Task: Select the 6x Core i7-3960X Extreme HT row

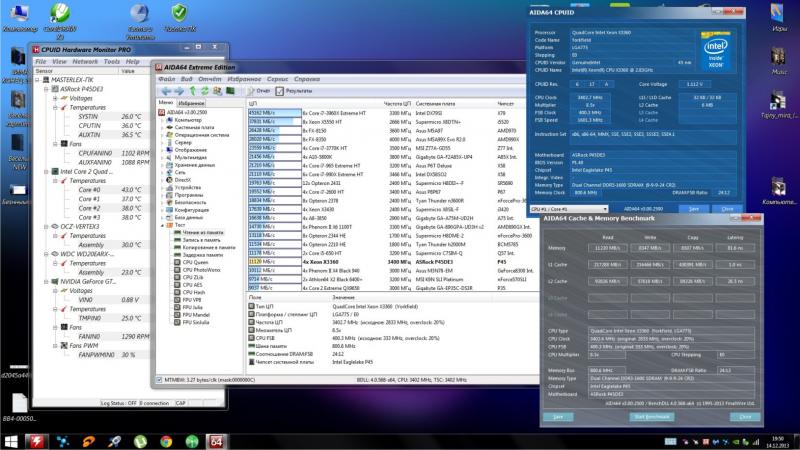Action: [393, 113]
